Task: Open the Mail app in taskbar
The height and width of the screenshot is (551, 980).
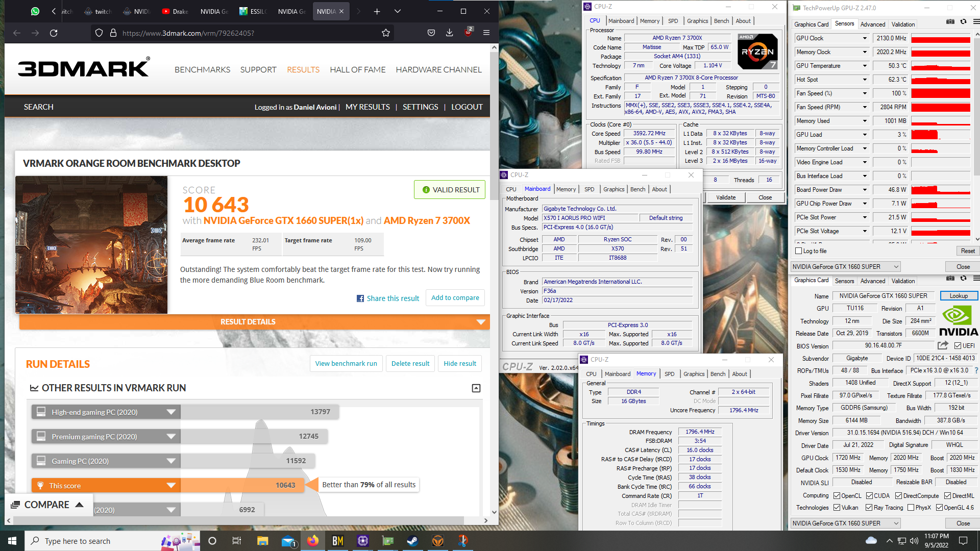Action: pyautogui.click(x=288, y=541)
